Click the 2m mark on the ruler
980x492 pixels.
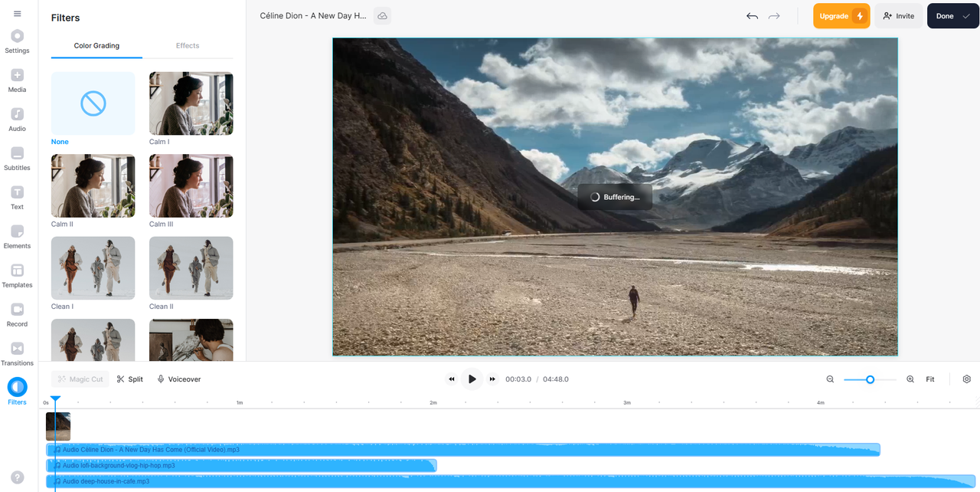point(433,402)
